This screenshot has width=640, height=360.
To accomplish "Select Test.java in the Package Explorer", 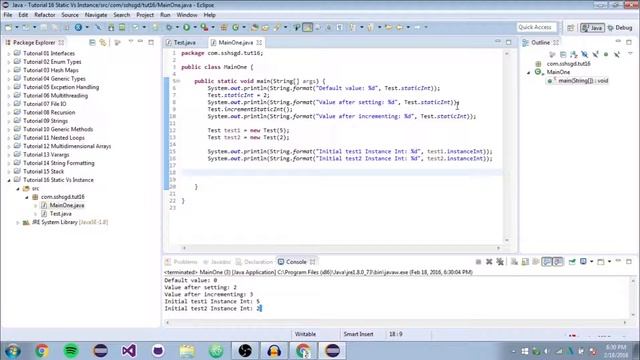I will 60,214.
